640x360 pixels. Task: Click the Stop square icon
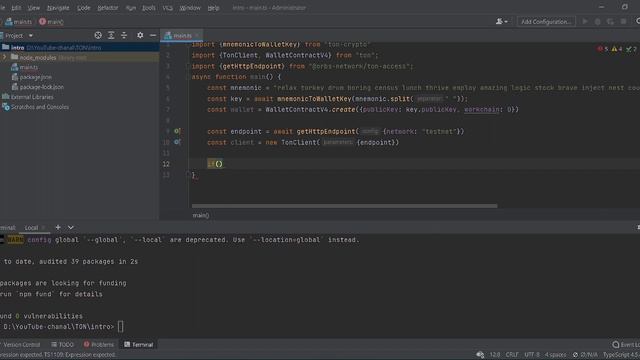tap(623, 21)
